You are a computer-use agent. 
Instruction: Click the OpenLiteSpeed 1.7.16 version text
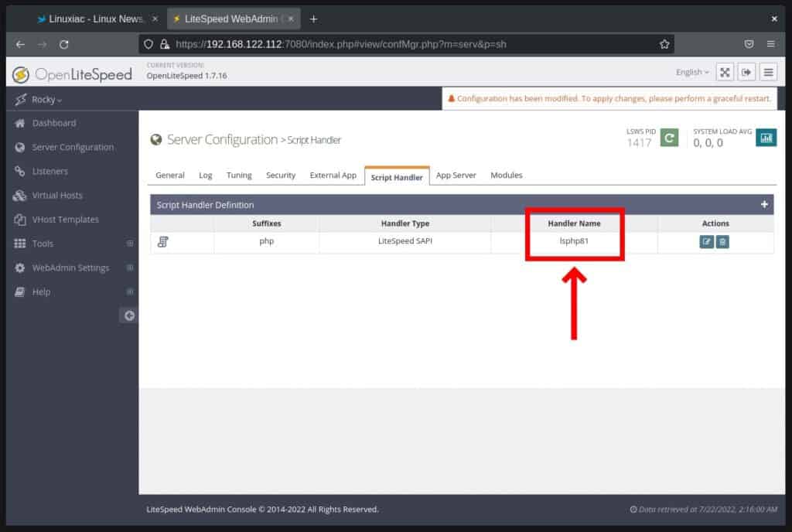[187, 76]
